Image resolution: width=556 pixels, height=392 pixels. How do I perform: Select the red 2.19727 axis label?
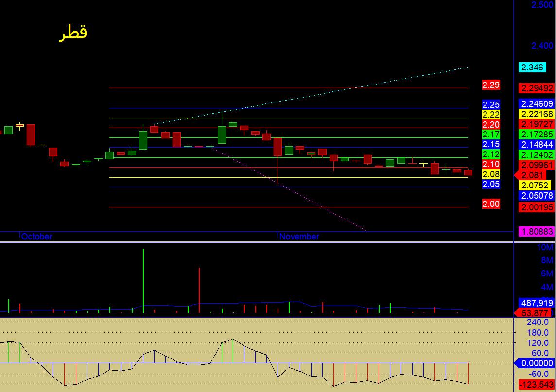[537, 124]
